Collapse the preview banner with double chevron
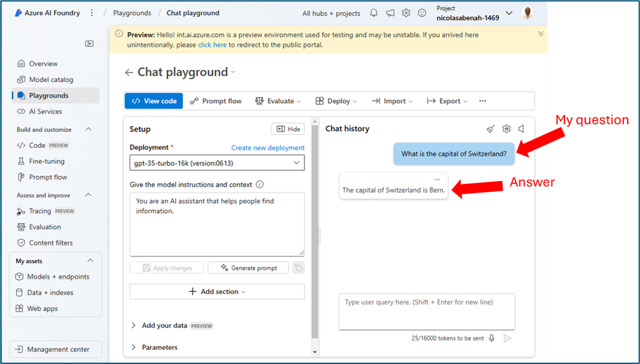This screenshot has height=364, width=640. coord(541,34)
